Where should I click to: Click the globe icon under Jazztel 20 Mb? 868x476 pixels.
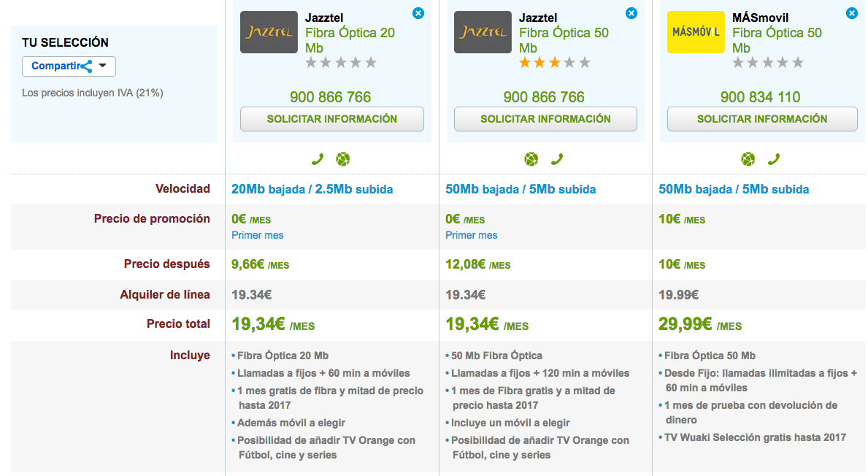342,159
